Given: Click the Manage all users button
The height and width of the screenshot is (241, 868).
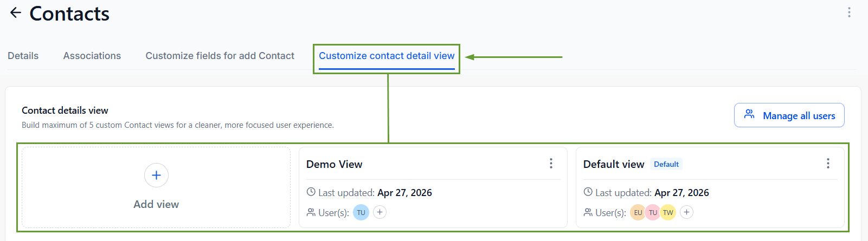Looking at the screenshot, I should [x=789, y=115].
